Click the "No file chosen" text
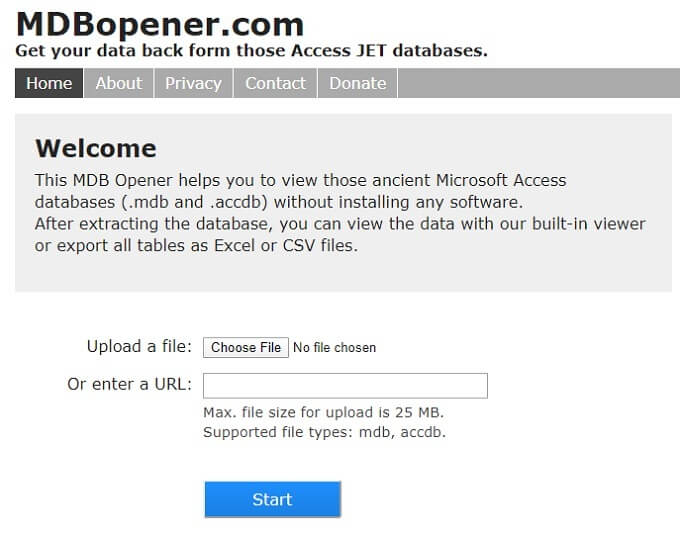This screenshot has height=538, width=680. (x=334, y=348)
